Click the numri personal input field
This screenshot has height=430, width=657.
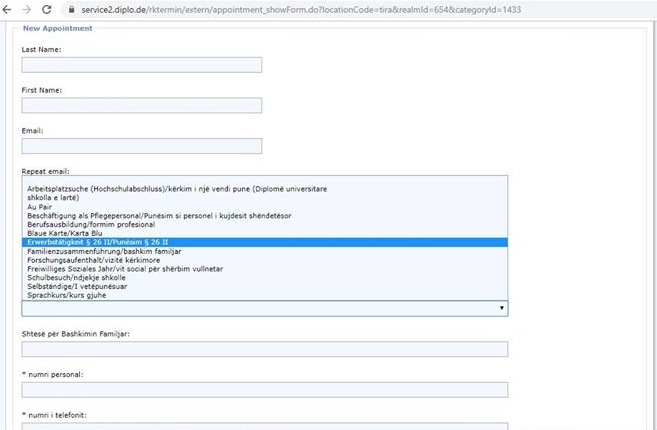click(x=265, y=390)
